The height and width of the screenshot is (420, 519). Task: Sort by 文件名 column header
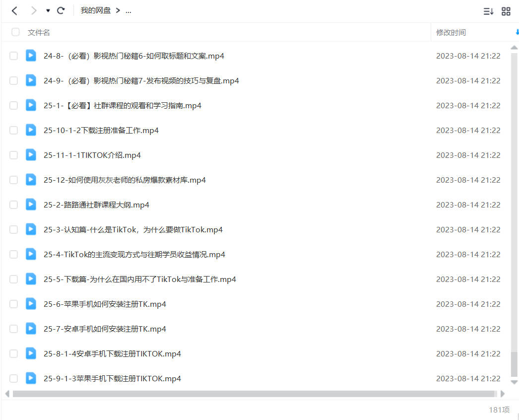[x=39, y=32]
